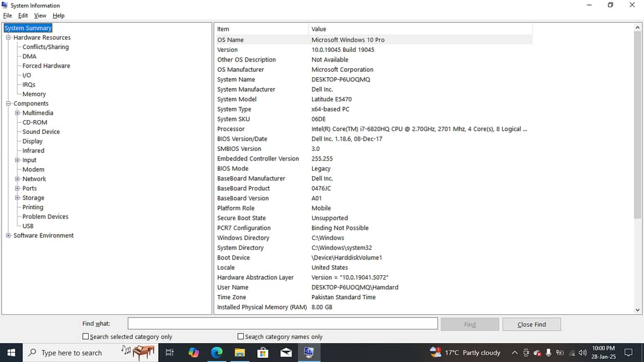Open the File menu

tap(7, 16)
